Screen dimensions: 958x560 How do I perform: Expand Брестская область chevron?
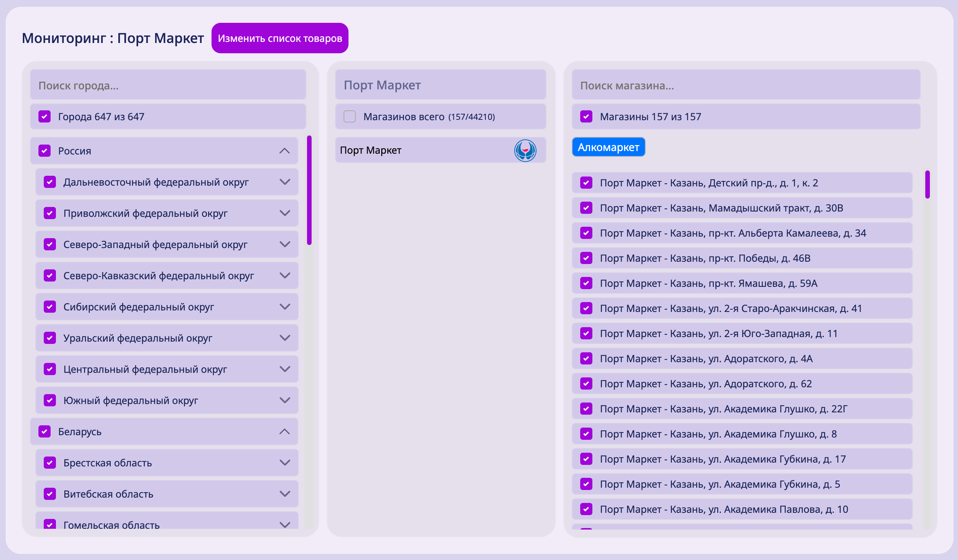[x=285, y=463]
